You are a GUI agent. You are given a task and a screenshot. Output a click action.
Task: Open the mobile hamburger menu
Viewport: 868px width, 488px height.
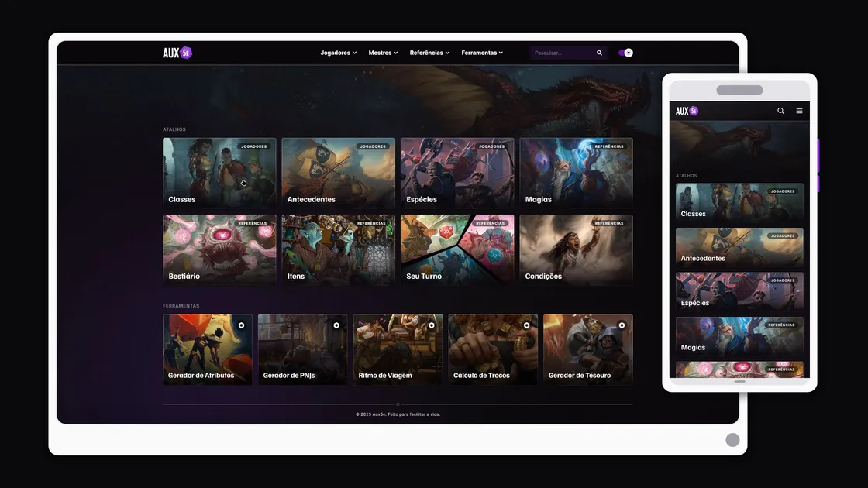click(799, 111)
